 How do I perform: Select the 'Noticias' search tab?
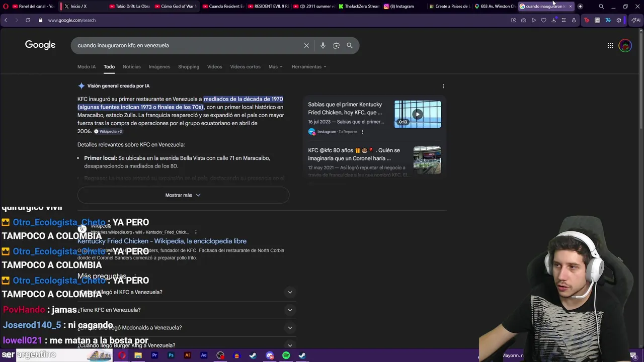click(132, 67)
